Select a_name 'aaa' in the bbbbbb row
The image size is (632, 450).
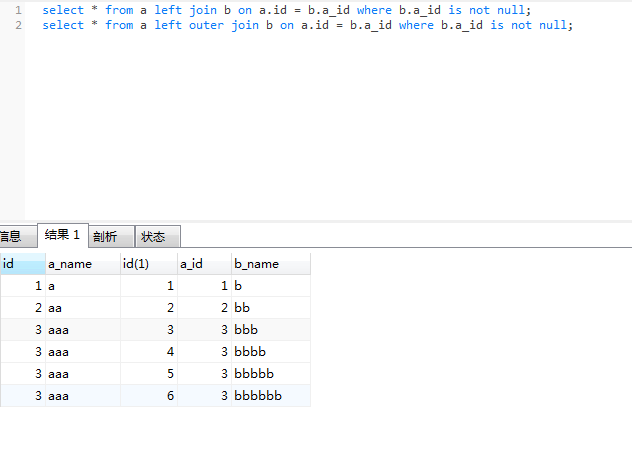click(x=83, y=396)
